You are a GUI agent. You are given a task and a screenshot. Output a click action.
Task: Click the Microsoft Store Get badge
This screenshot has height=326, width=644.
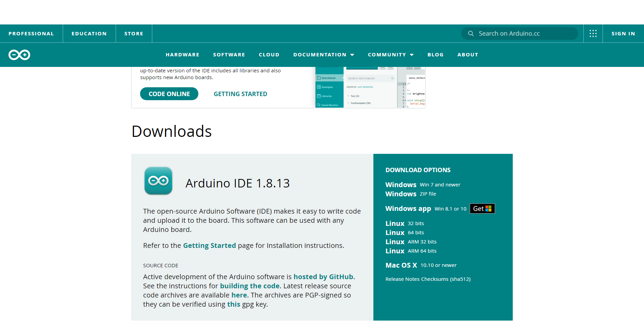point(482,208)
